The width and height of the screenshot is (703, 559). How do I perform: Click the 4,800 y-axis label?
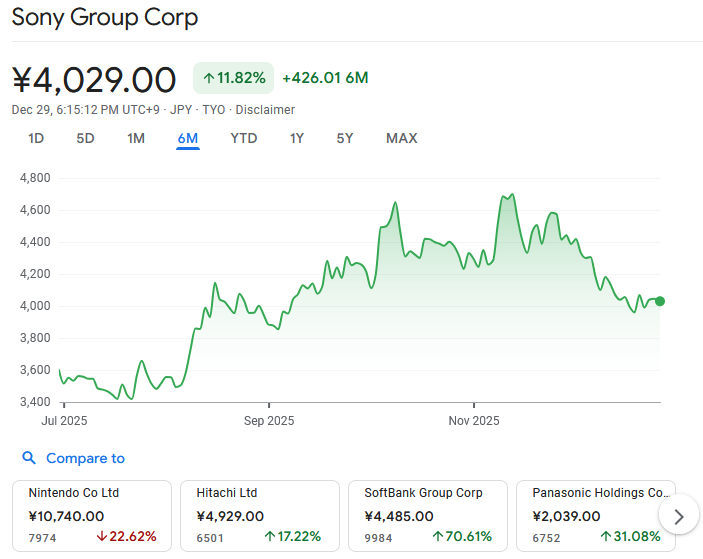(x=35, y=178)
